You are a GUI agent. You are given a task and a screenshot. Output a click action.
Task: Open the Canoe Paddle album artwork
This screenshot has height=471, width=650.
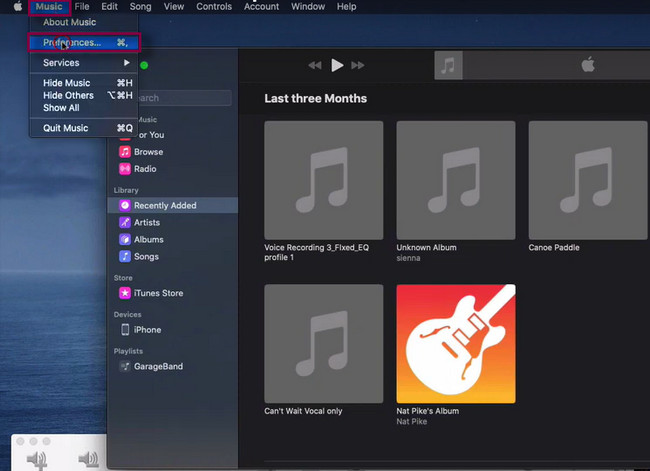click(x=588, y=180)
